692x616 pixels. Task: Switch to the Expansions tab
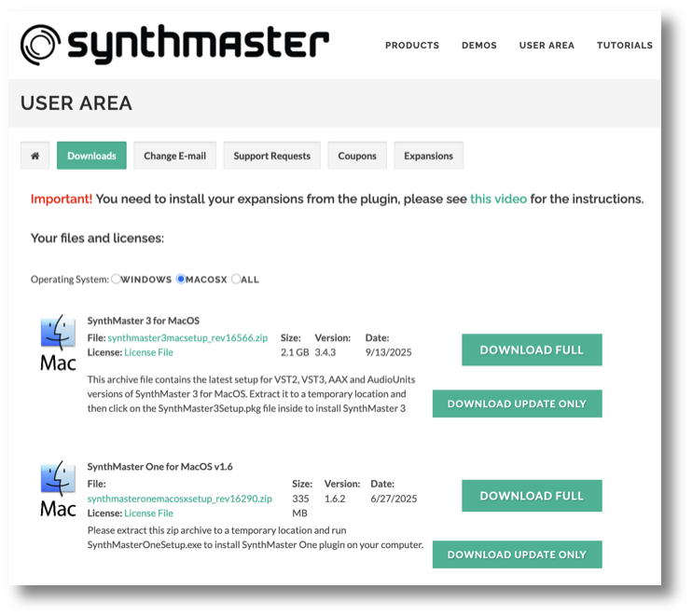coord(428,156)
